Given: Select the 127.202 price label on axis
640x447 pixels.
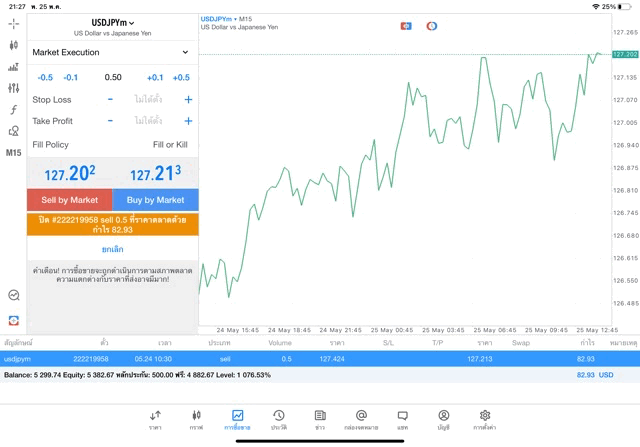Looking at the screenshot, I should [x=625, y=54].
